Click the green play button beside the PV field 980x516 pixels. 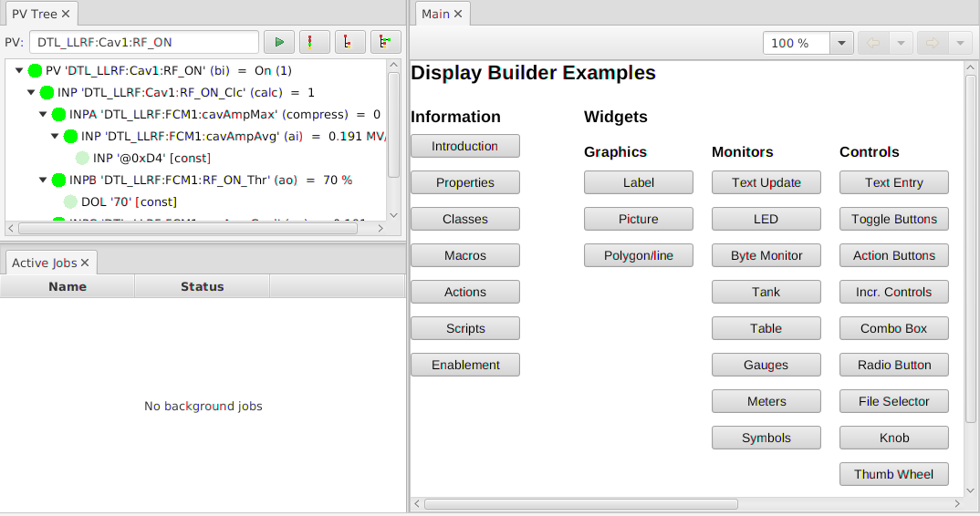279,42
